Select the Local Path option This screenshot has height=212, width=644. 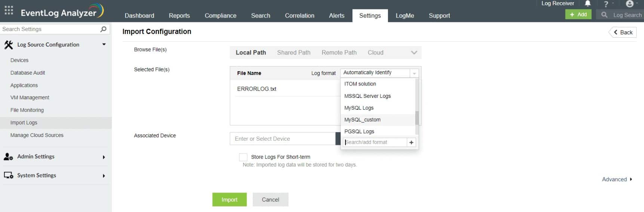pyautogui.click(x=251, y=53)
